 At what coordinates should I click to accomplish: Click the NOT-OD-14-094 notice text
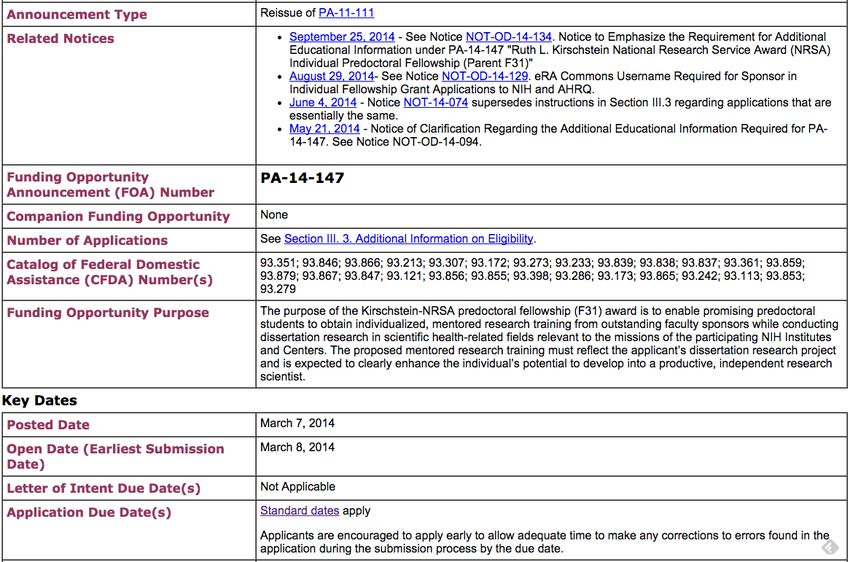click(x=436, y=141)
